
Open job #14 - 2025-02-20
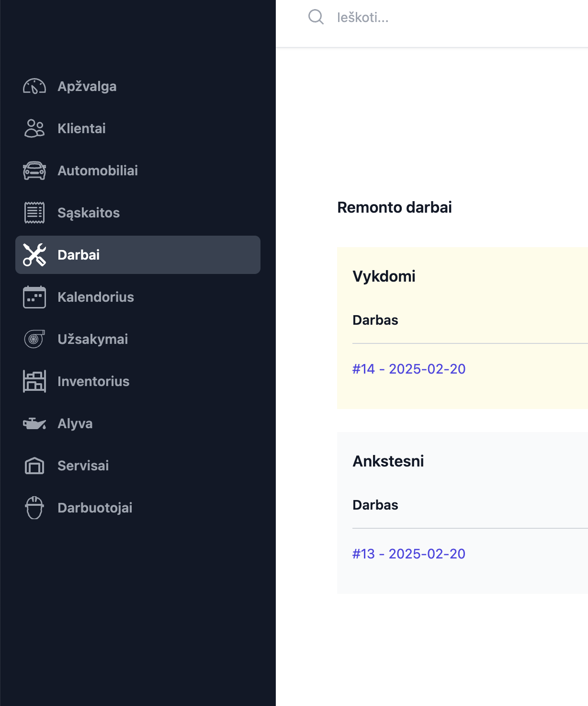[408, 369]
